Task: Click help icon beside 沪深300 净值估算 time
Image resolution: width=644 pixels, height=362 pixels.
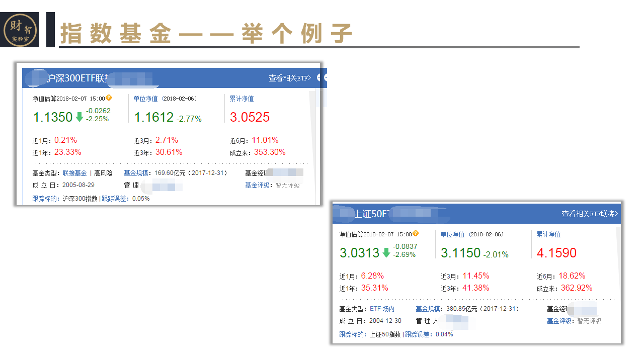Action: click(x=109, y=98)
